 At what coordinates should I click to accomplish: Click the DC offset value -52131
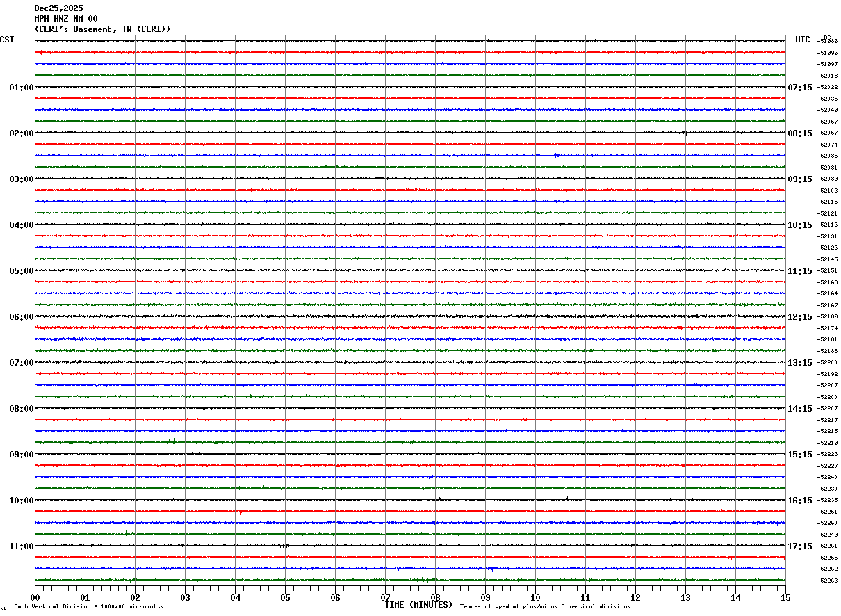(827, 236)
